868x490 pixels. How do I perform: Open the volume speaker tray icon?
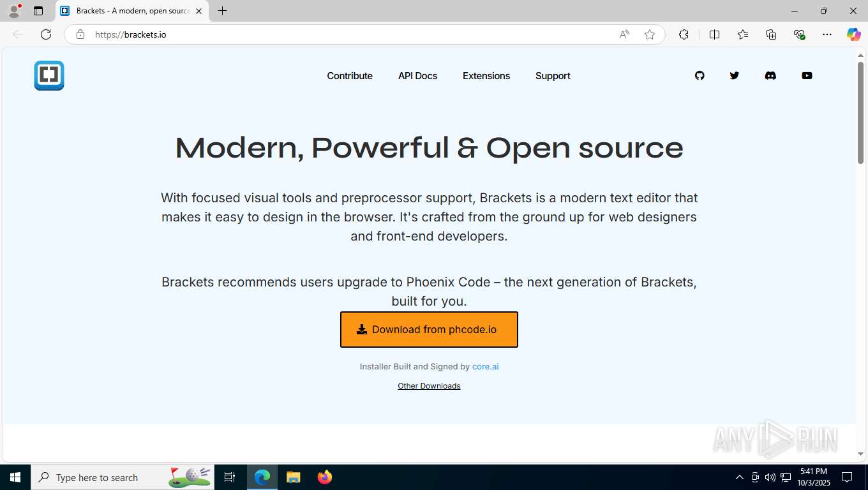[x=770, y=477]
